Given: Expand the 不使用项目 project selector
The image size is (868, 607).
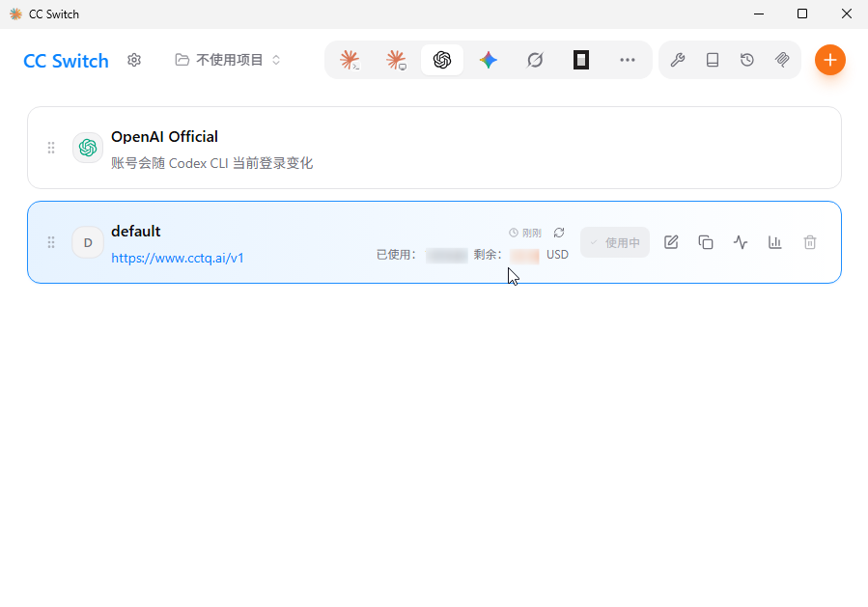Looking at the screenshot, I should pos(228,60).
